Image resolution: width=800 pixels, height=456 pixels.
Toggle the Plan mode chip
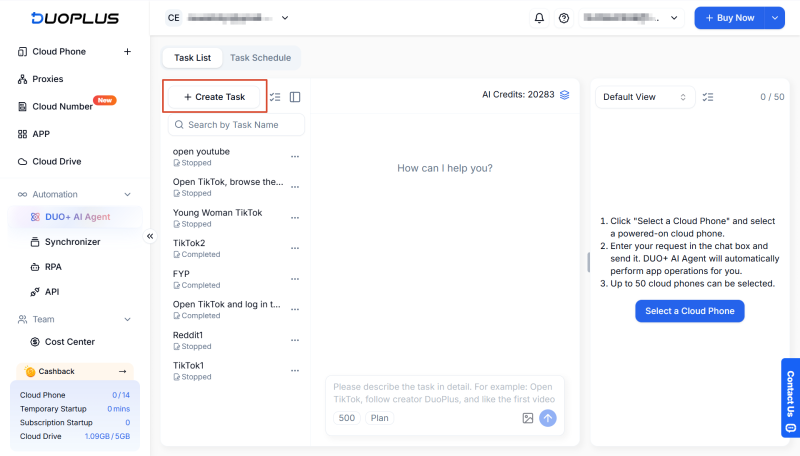(380, 418)
